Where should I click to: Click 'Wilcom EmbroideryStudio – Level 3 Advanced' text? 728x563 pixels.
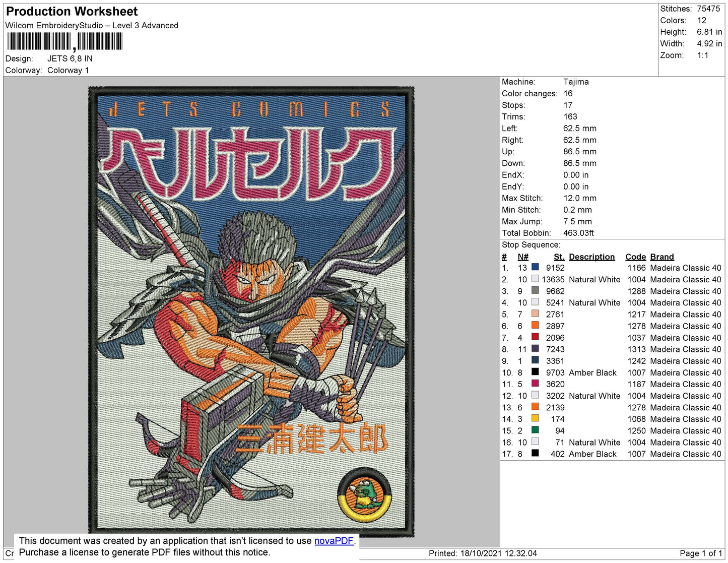[x=92, y=25]
